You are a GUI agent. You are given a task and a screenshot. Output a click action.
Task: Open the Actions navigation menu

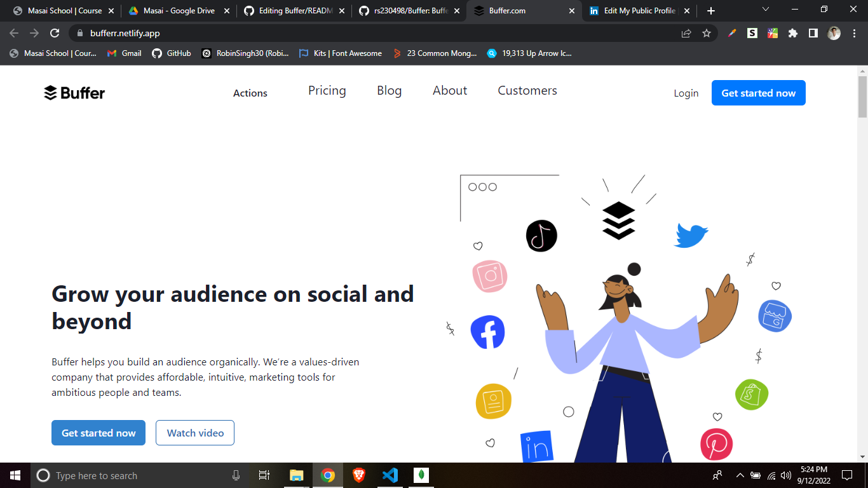(x=250, y=93)
